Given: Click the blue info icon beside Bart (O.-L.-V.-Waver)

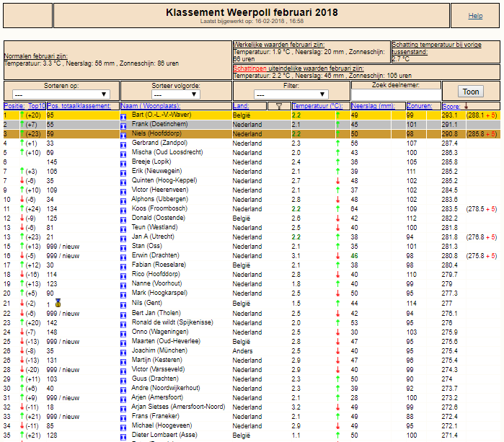Looking at the screenshot, I should click(123, 117).
